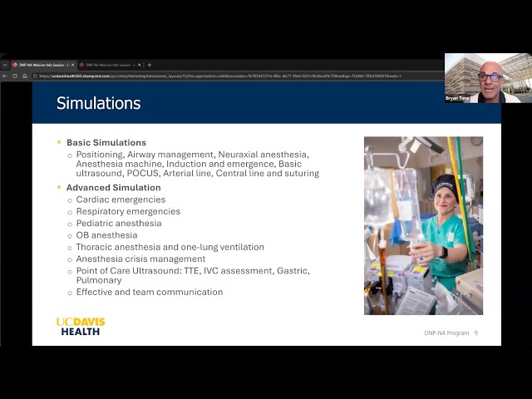Click the 'Positioning, Airway management' text line
This screenshot has width=532, height=399.
[x=192, y=155]
